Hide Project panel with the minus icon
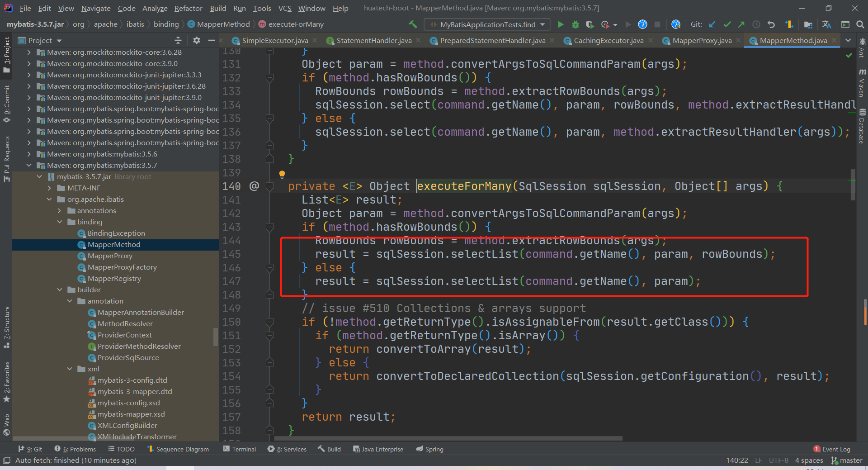This screenshot has height=470, width=868. (211, 40)
